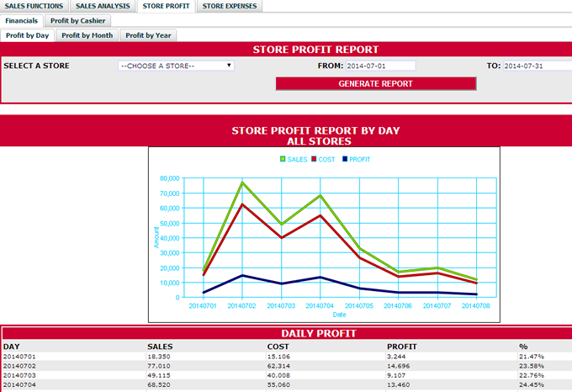The height and width of the screenshot is (392, 572).
Task: Click the 50,000 y-axis label
Action: 170,223
